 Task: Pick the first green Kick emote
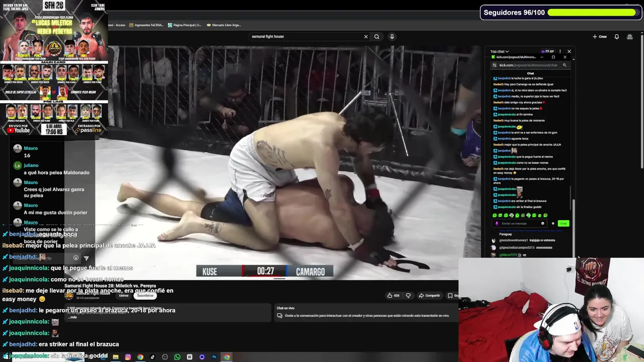point(495,215)
